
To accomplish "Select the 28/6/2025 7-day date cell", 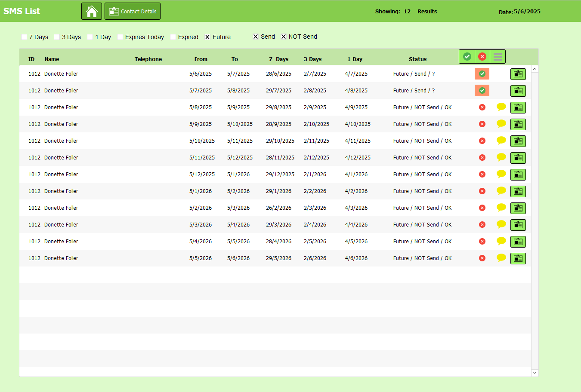I will click(x=278, y=74).
